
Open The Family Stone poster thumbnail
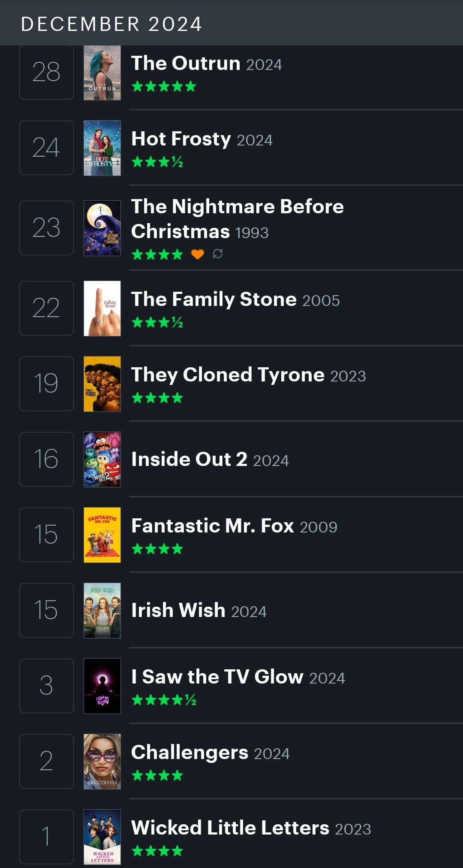(x=102, y=308)
